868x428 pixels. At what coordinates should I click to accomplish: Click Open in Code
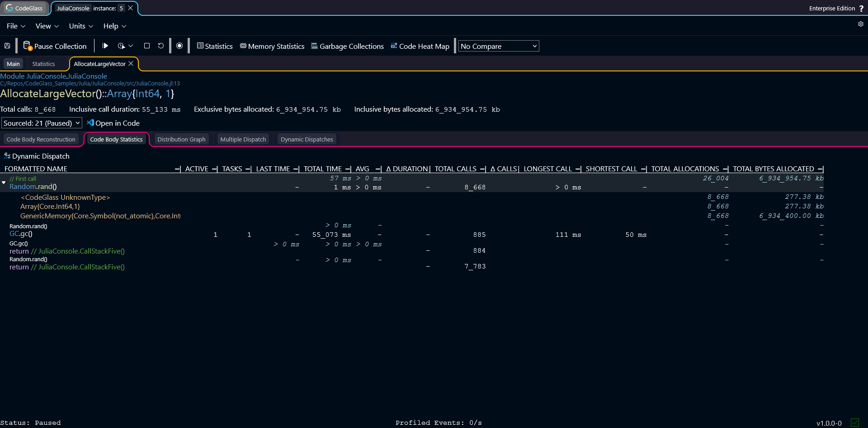pos(113,123)
